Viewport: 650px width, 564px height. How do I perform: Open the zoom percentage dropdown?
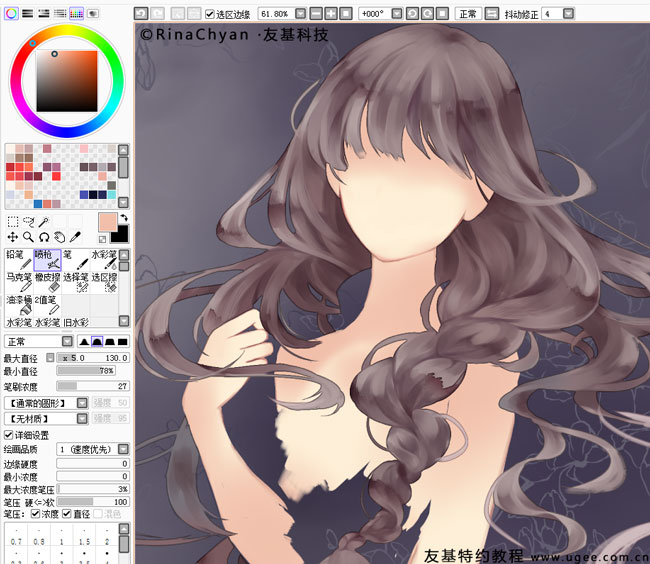coord(301,14)
